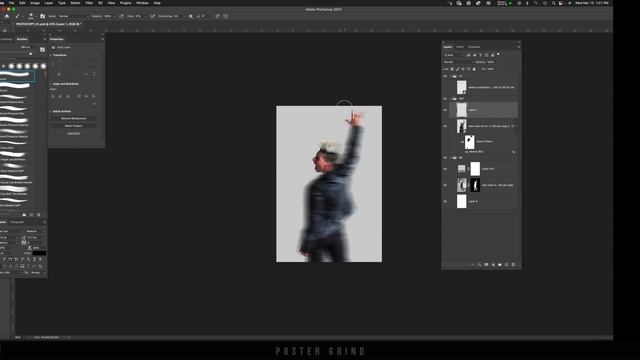640x360 pixels.
Task: Switch to the Channels tab
Action: [x=474, y=47]
